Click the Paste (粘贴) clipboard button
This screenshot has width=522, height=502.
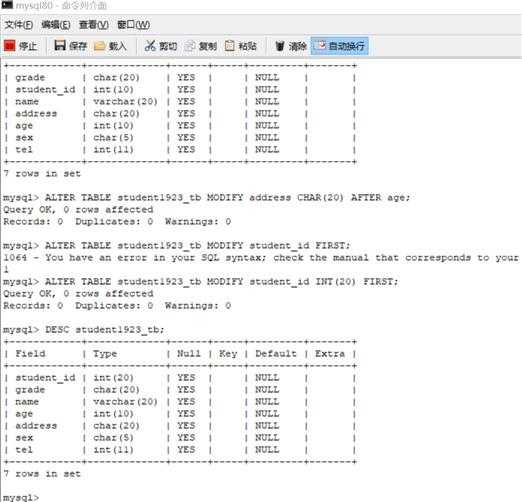pos(240,46)
